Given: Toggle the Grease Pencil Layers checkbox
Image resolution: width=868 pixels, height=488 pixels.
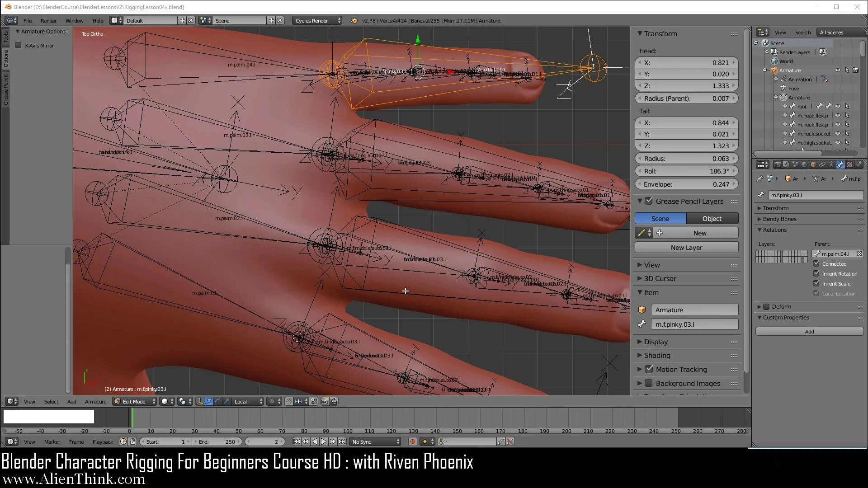Looking at the screenshot, I should click(649, 201).
